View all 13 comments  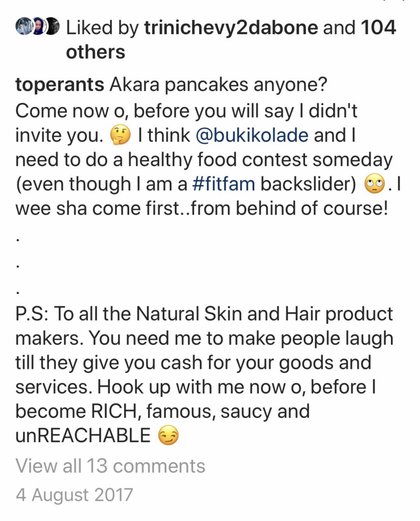(110, 466)
